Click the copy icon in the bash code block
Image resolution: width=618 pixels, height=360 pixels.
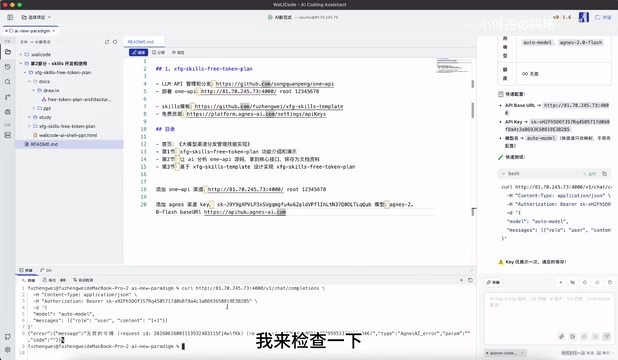tap(605, 173)
